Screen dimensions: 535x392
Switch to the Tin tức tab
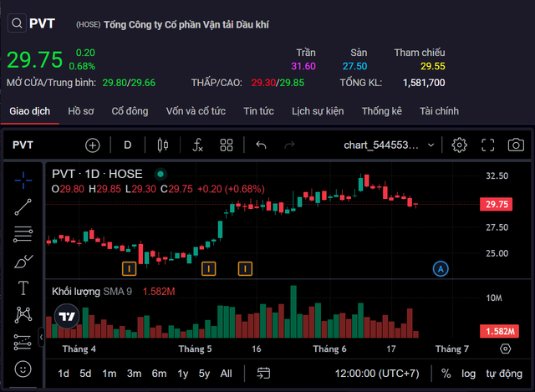259,111
